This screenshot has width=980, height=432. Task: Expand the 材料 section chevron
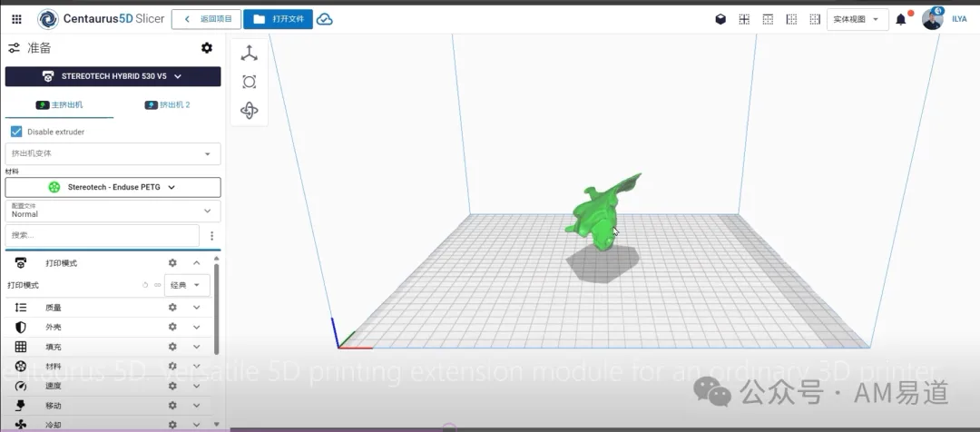pos(196,367)
